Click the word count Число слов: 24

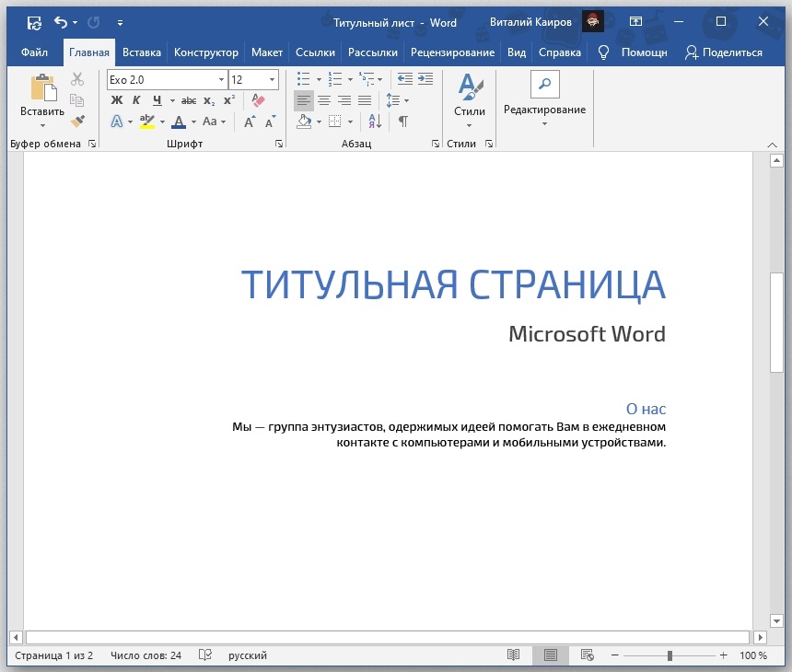146,655
